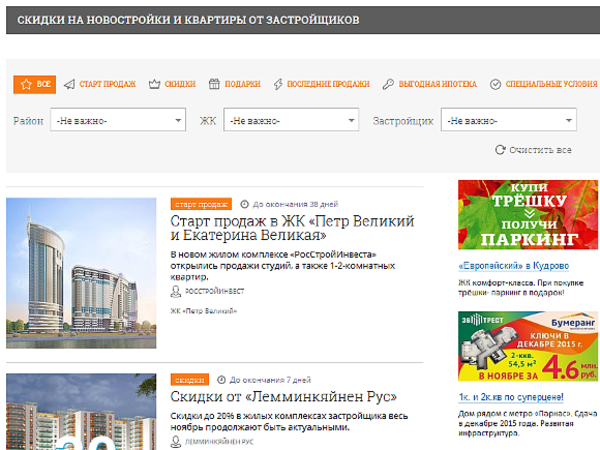Click the Лемминкяйнен Рус developer link
Image resolution: width=600 pixels, height=450 pixels.
[x=219, y=442]
